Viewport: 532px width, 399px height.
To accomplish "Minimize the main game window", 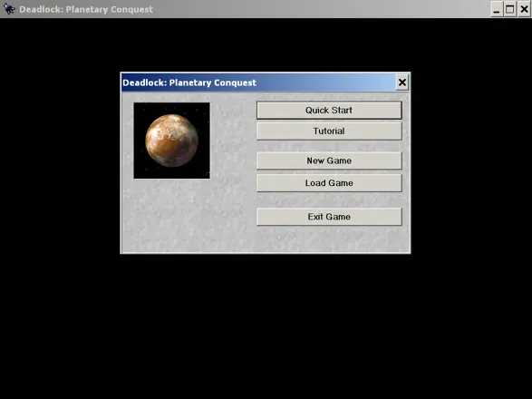I will coord(497,9).
